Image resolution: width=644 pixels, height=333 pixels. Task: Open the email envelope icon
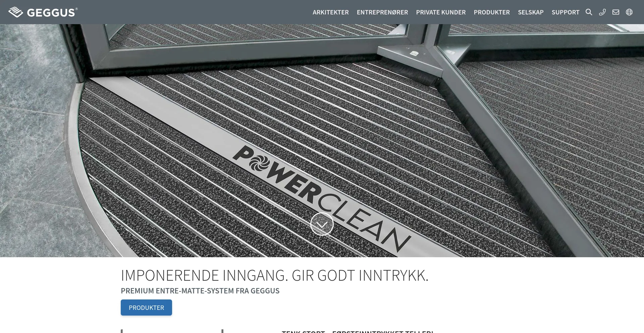[x=616, y=12]
